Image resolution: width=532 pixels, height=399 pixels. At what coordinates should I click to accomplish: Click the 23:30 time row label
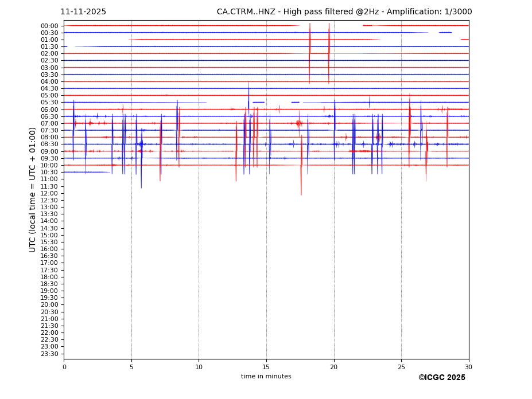[49, 354]
